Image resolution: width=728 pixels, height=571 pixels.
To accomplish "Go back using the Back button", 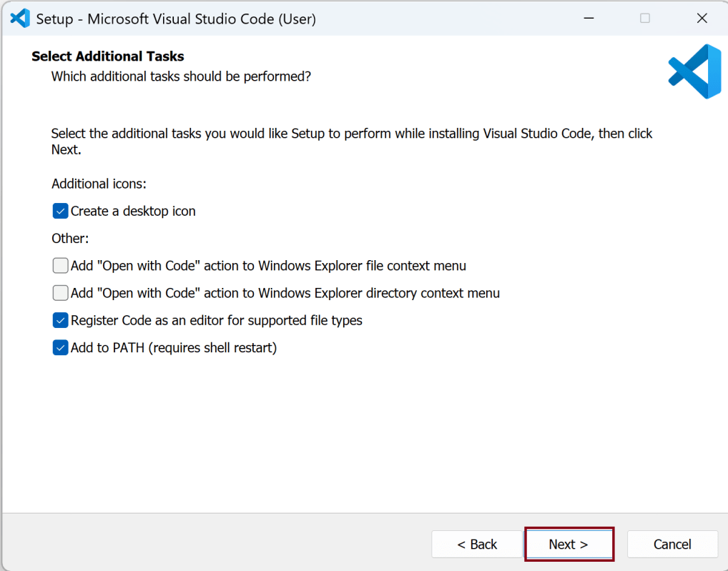I will click(x=477, y=545).
